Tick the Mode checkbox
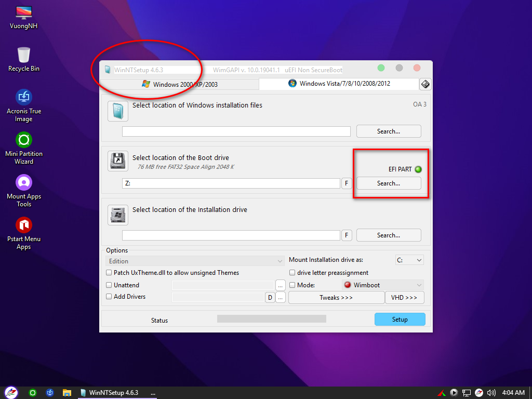The width and height of the screenshot is (532, 399). coord(292,285)
